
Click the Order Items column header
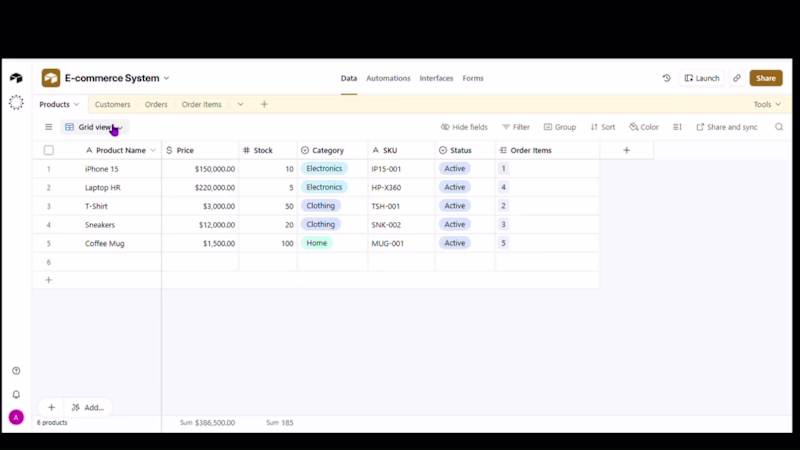[547, 150]
